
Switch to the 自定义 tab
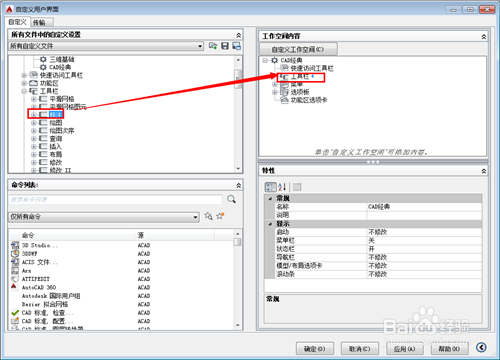[x=17, y=22]
